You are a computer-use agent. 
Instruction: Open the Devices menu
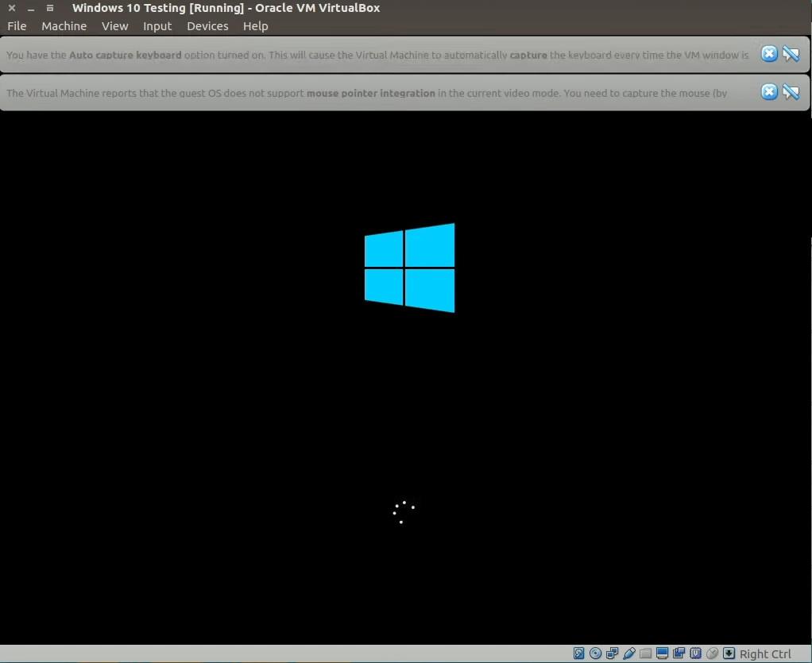pos(207,26)
